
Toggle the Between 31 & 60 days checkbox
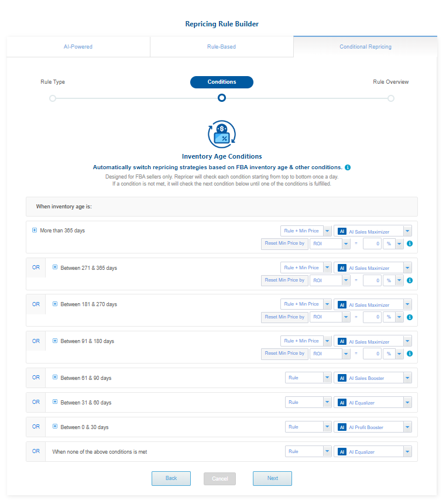(55, 402)
